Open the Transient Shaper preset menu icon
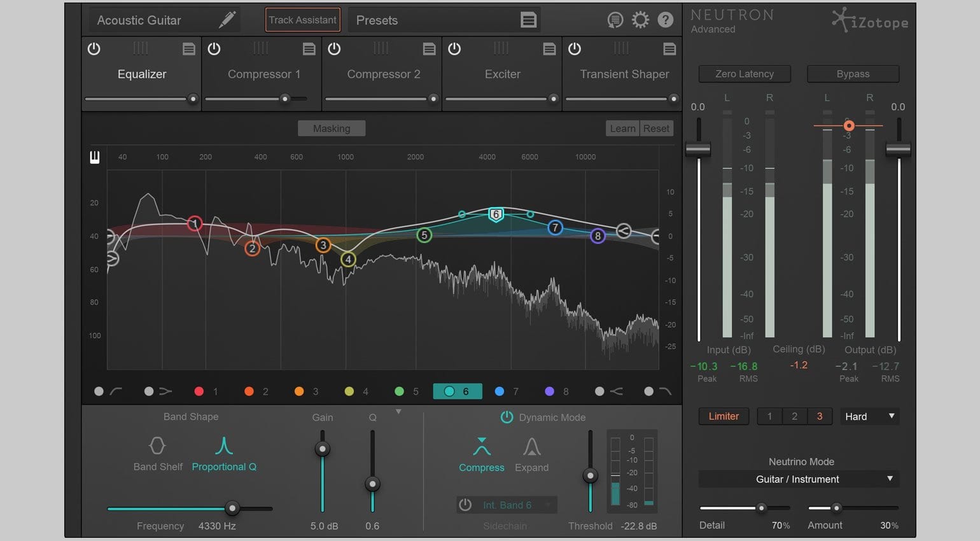The height and width of the screenshot is (541, 980). pyautogui.click(x=669, y=49)
